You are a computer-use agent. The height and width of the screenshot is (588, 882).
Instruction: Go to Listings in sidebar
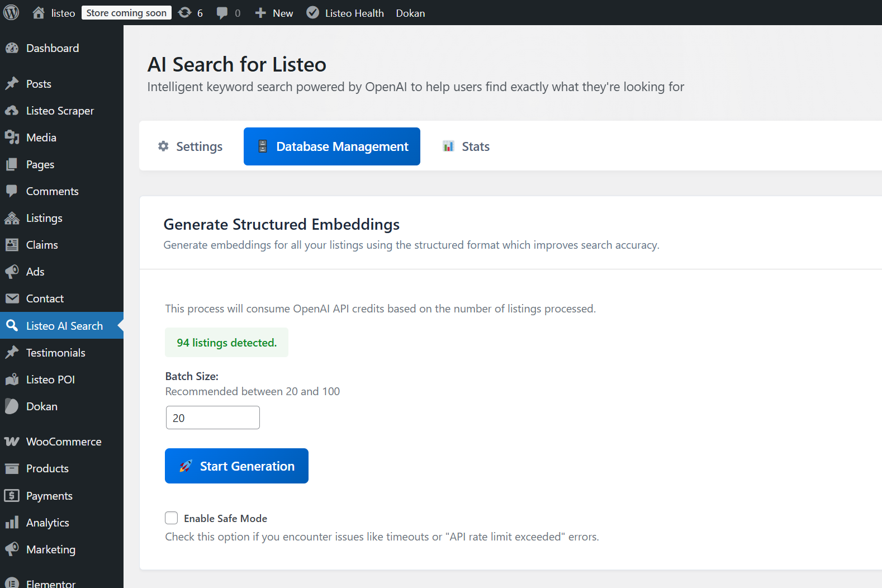[44, 218]
